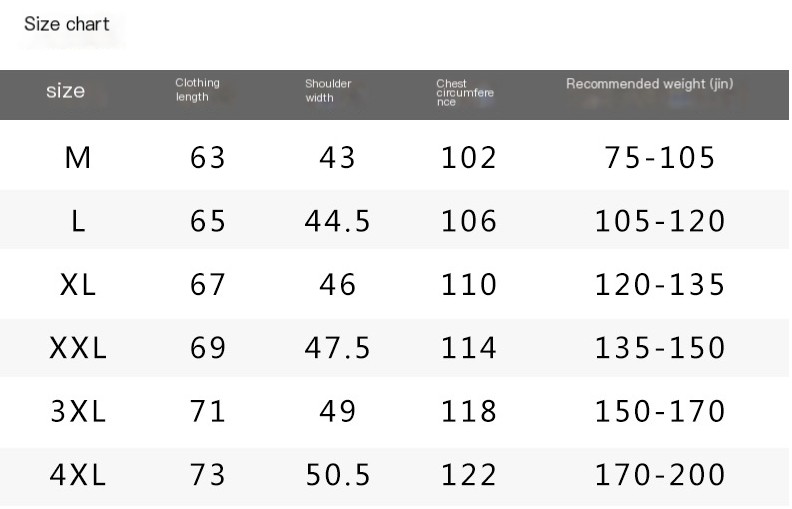Click the 110 chest circumference value
792x509 pixels.
click(469, 284)
